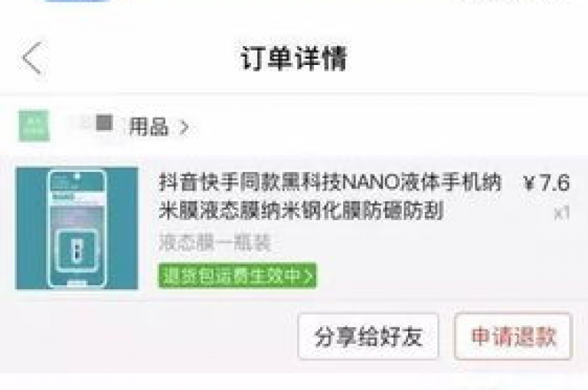Viewport: 588px width, 390px height.
Task: Select the 液态膜一瓶装 variant text
Action: click(x=214, y=242)
